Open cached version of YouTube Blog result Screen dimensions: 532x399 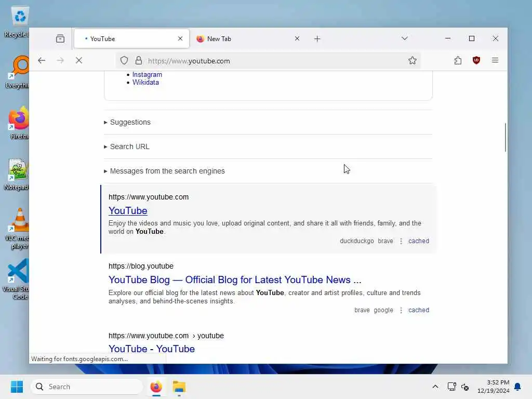pyautogui.click(x=419, y=310)
